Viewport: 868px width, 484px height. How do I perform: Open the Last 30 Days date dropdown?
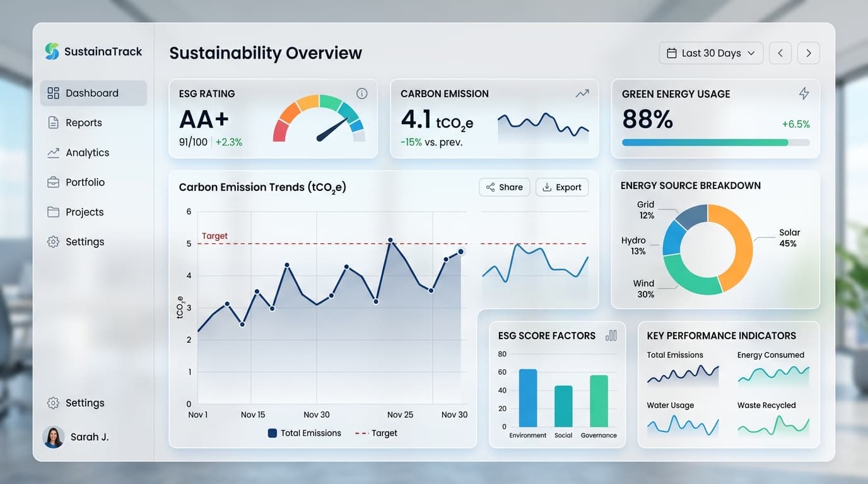point(711,54)
